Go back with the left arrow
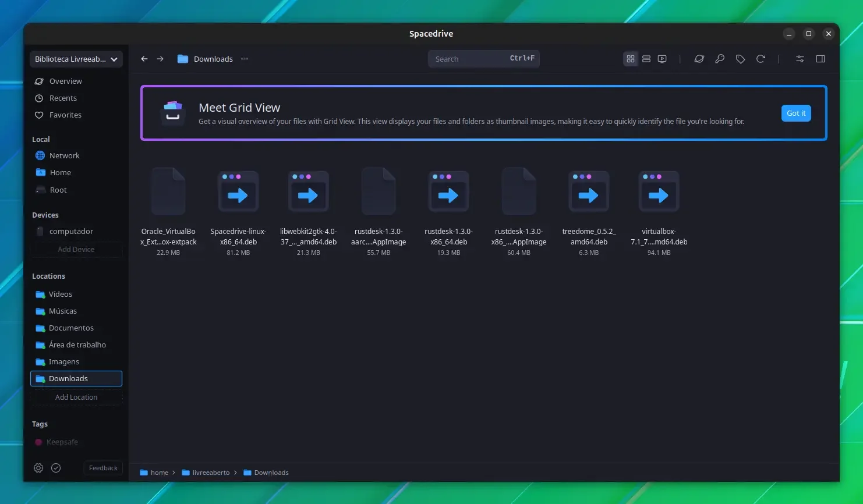The width and height of the screenshot is (863, 504). [144, 59]
